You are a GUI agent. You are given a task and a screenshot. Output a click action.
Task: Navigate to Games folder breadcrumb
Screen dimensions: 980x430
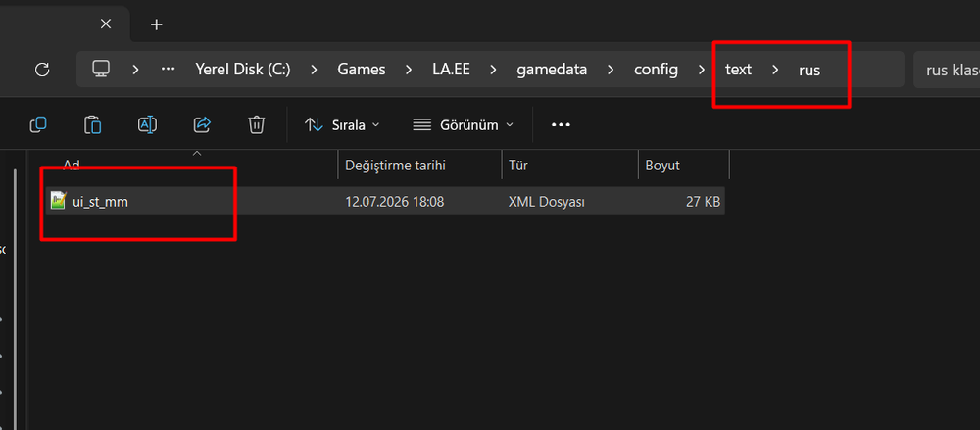362,70
